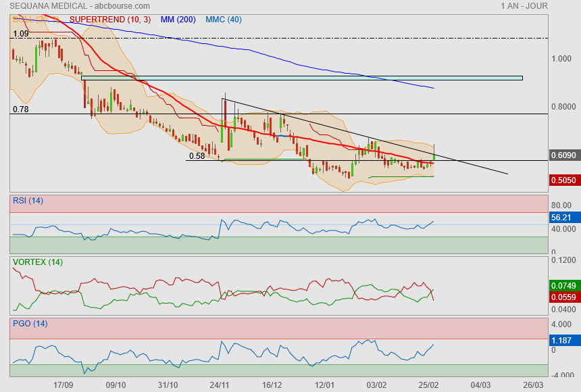Viewport: 581px width, 392px height.
Task: Click the 24/11 date on time axis
Action: click(218, 385)
